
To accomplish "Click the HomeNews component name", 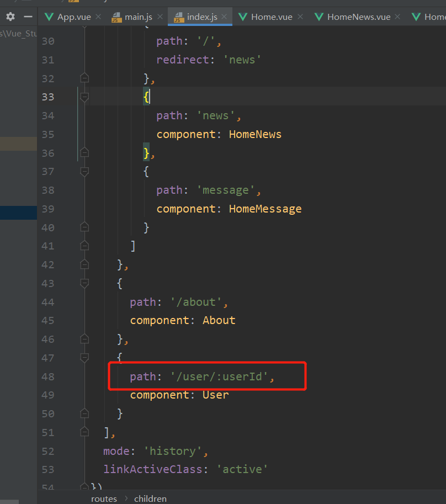I will [x=255, y=134].
